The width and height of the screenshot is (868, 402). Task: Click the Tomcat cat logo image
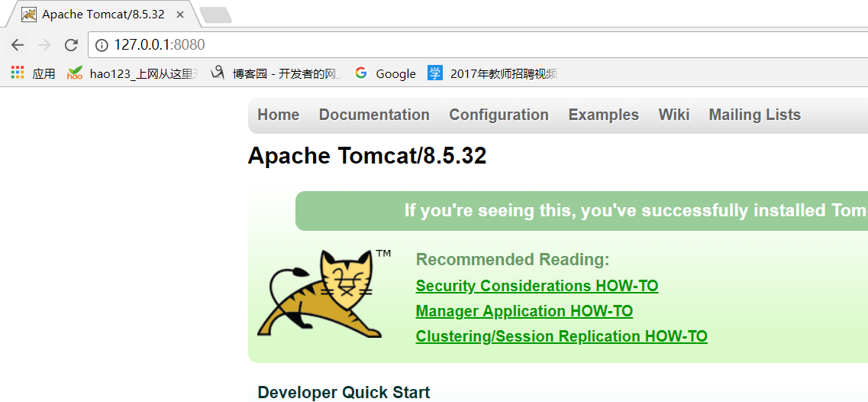point(319,293)
